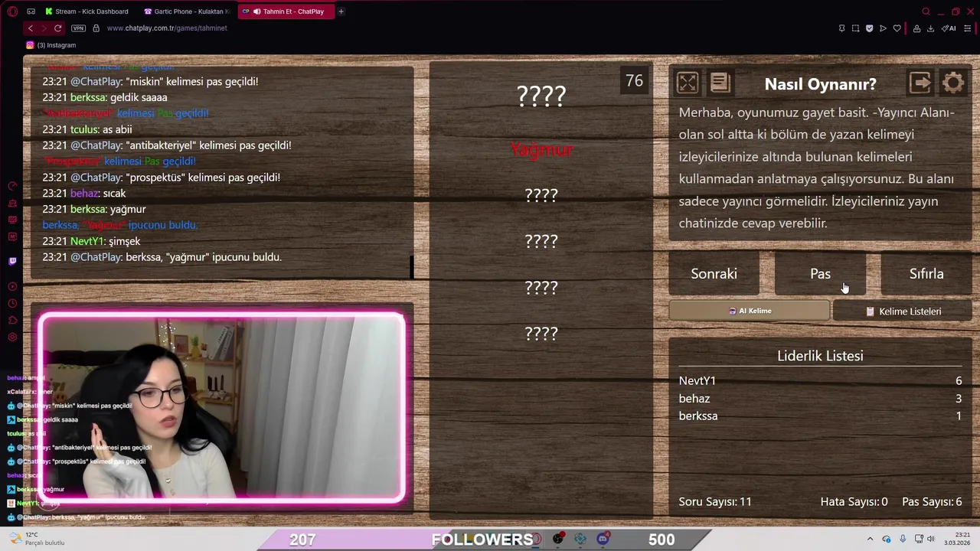980x551 pixels.
Task: Click behaz in the leaderboard
Action: tap(694, 398)
